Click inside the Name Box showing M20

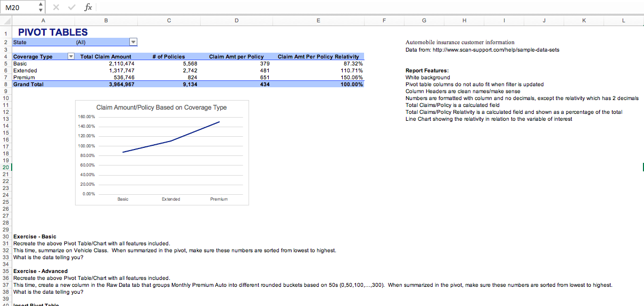20,7
